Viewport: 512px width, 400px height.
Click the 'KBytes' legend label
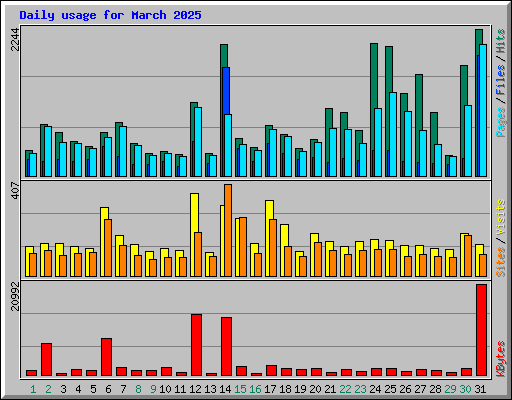[500, 359]
